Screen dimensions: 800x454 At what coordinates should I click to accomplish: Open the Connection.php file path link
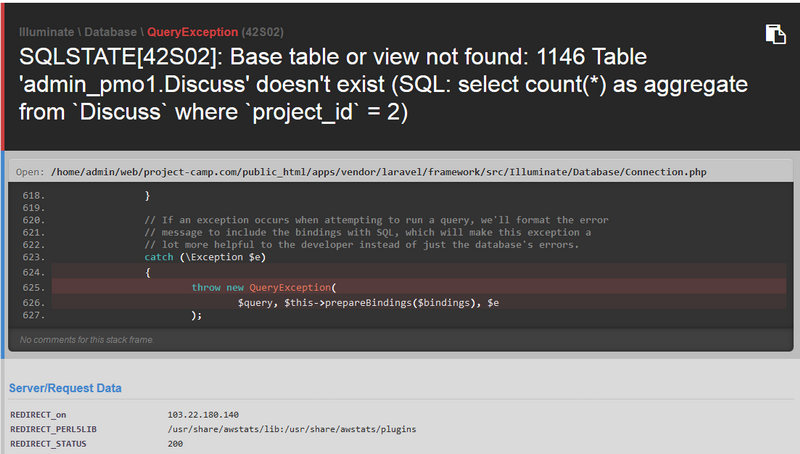click(378, 172)
